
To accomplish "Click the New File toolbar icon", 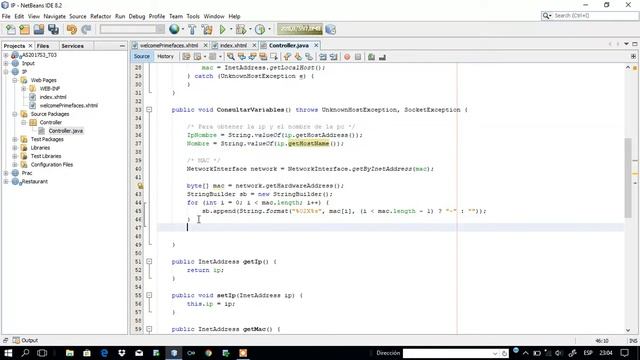I will [x=11, y=29].
